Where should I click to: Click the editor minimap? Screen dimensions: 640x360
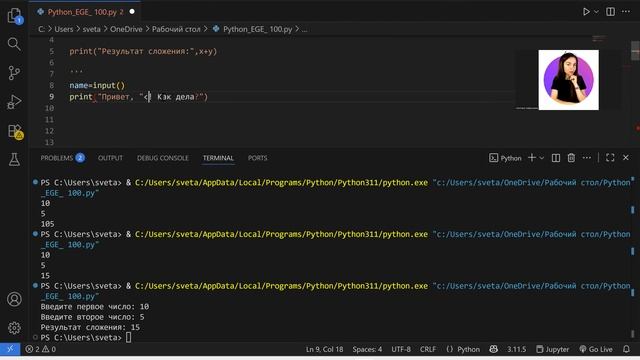click(599, 39)
